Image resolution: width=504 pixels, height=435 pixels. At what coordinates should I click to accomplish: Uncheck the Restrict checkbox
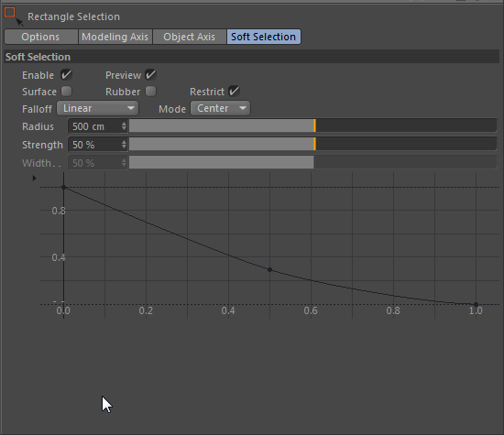(234, 92)
